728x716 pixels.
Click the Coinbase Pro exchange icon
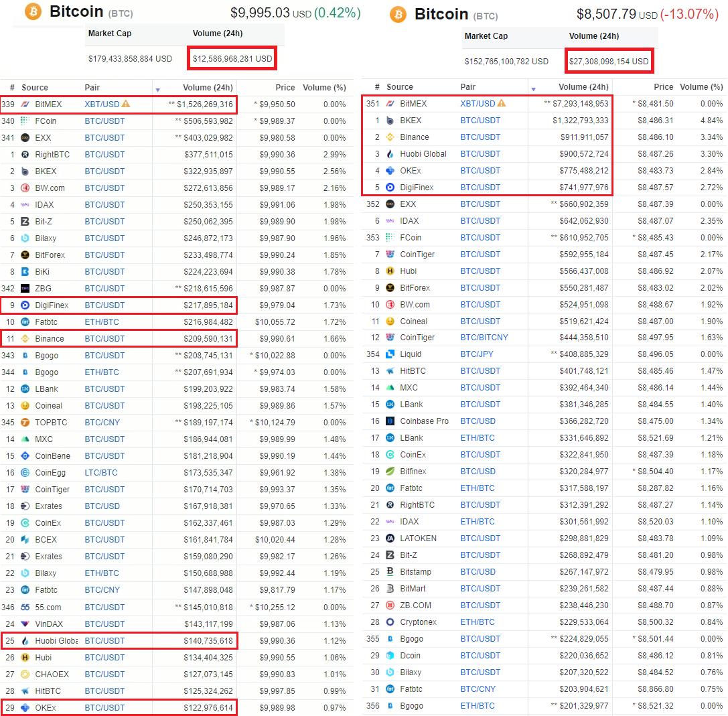(390, 421)
